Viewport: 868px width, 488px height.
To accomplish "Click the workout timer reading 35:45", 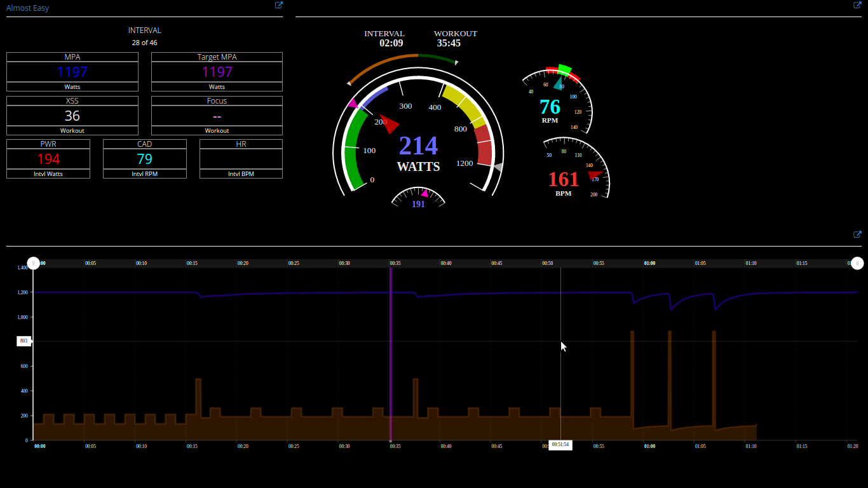I will click(x=449, y=43).
